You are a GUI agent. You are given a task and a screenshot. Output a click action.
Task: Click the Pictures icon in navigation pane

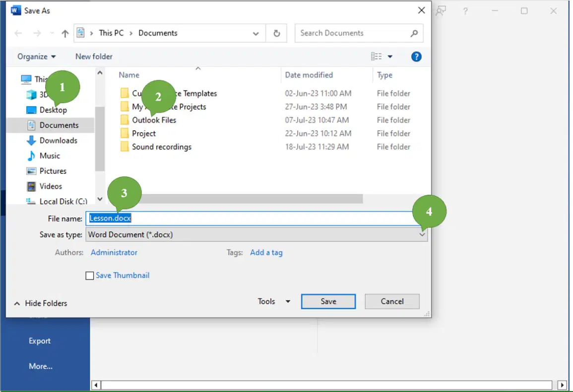coord(31,171)
